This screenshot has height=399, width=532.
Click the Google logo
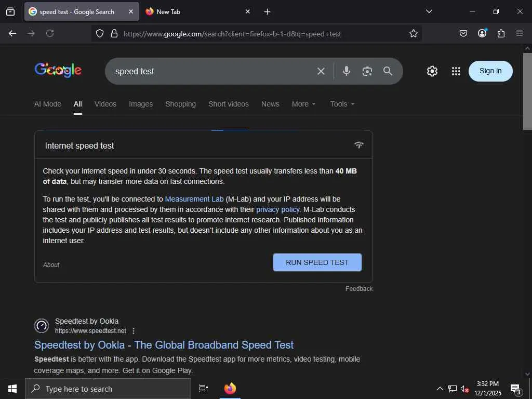(58, 70)
